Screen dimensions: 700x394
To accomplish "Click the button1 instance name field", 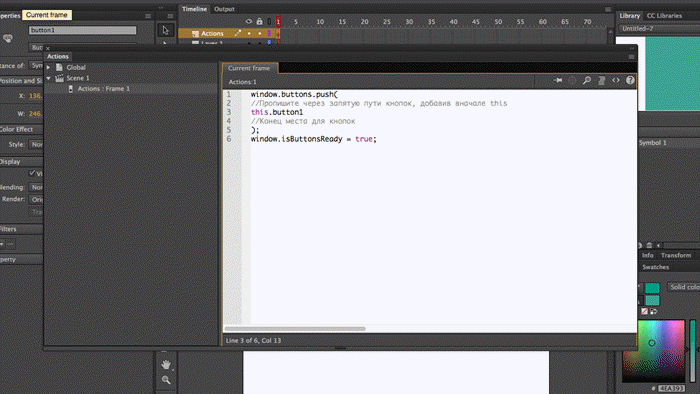I will [83, 30].
